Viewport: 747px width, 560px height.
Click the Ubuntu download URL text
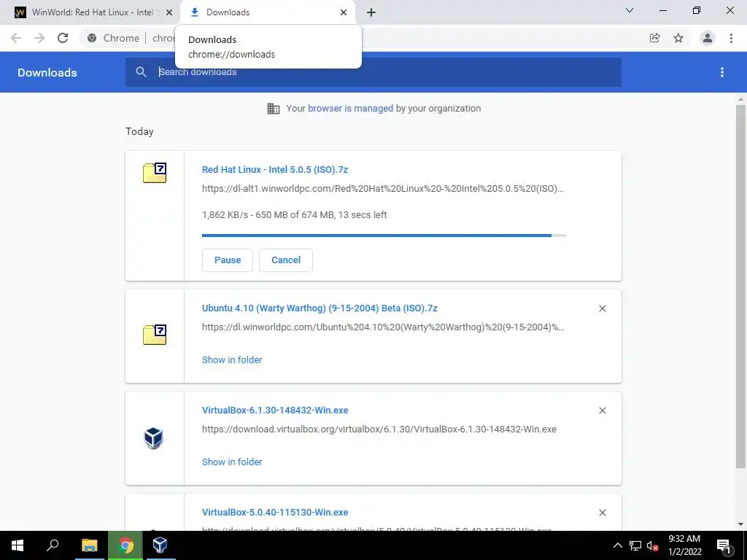[x=383, y=327]
